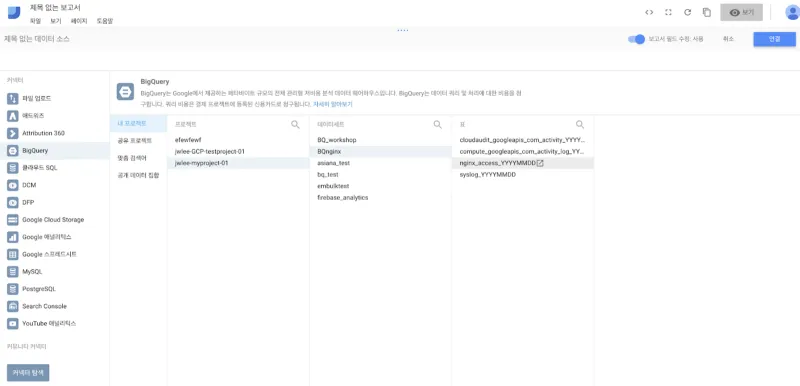
Task: Click the gray 보기 view button
Action: click(x=741, y=12)
